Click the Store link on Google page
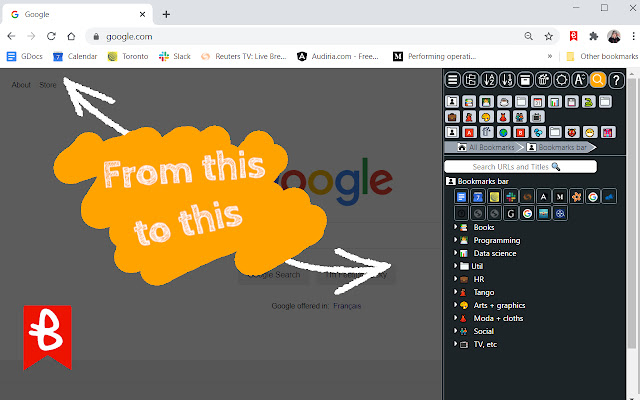This screenshot has width=640, height=400. pos(48,85)
